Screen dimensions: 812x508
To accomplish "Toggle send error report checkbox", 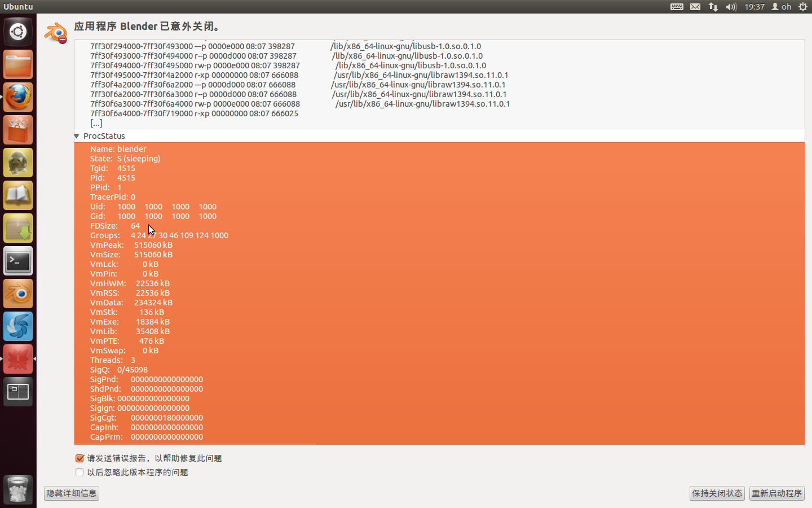I will 80,458.
